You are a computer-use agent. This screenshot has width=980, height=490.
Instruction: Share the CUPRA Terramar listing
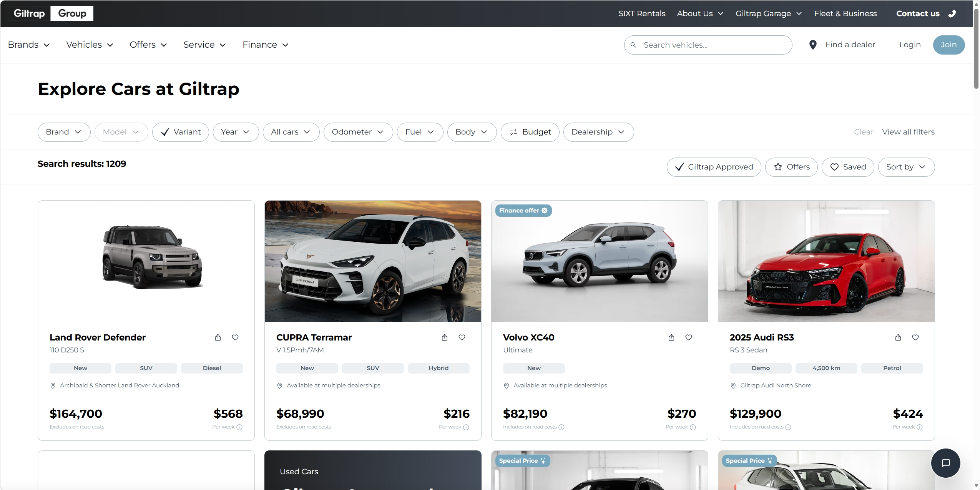click(445, 337)
